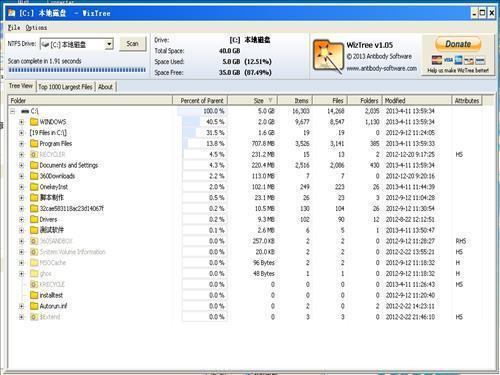Click the '231.2 MB' size cell
Image resolution: width=500 pixels, height=375 pixels.
(263, 154)
